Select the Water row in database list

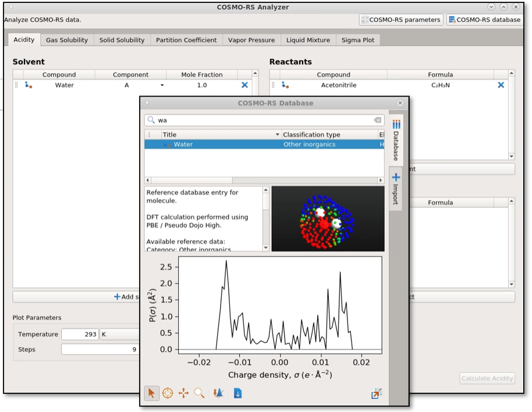click(x=264, y=145)
